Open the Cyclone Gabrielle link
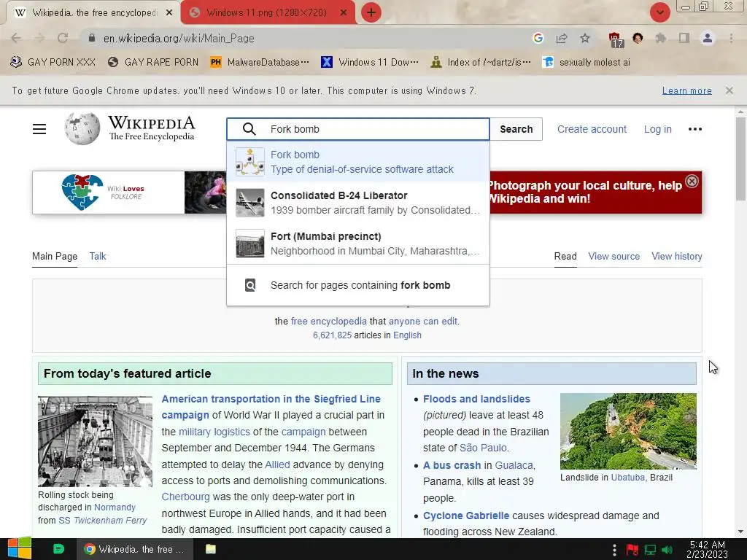 (x=466, y=516)
